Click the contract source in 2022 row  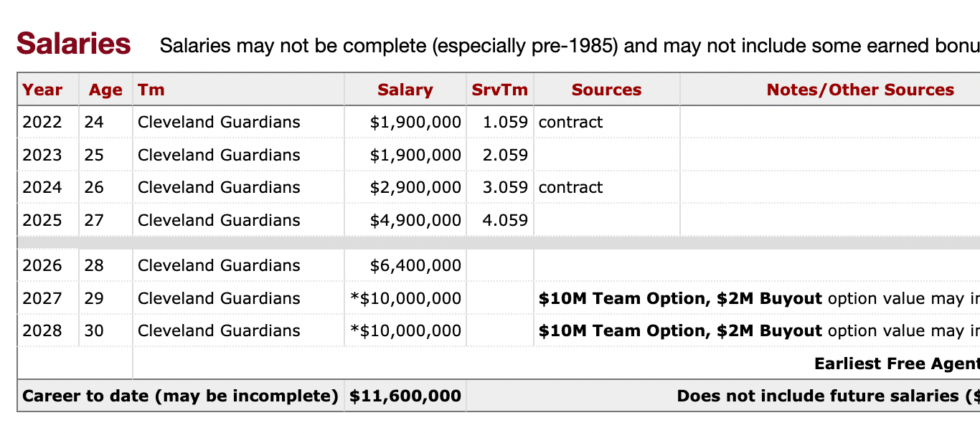(571, 122)
